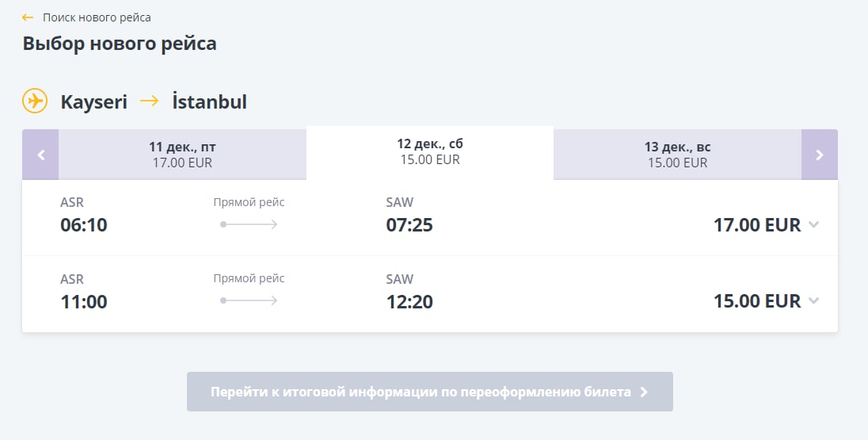868x440 pixels.
Task: Select the 13 дек., вс date tab
Action: (678, 155)
